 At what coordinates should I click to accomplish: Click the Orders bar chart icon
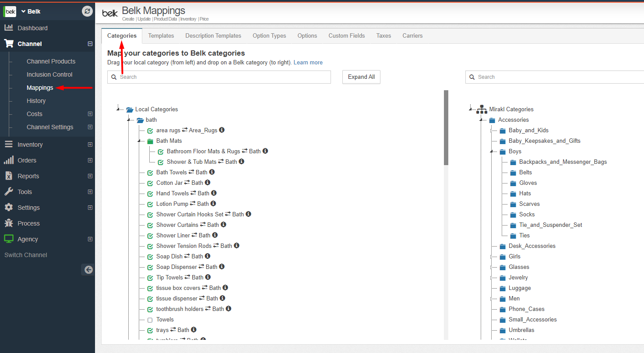point(8,160)
